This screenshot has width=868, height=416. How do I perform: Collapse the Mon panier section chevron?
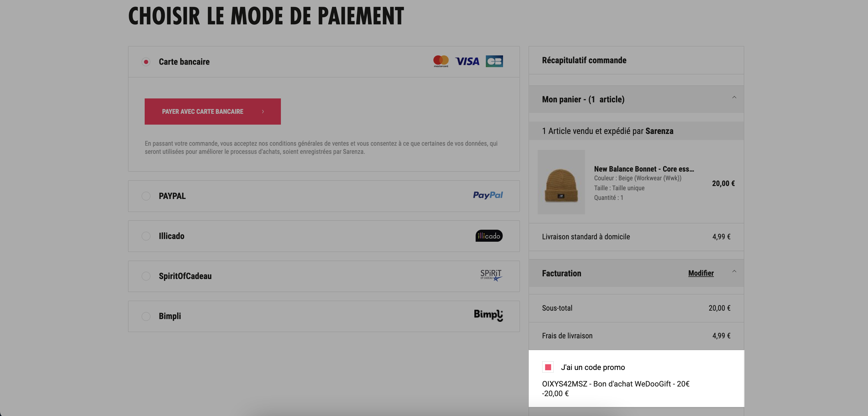[x=734, y=98]
